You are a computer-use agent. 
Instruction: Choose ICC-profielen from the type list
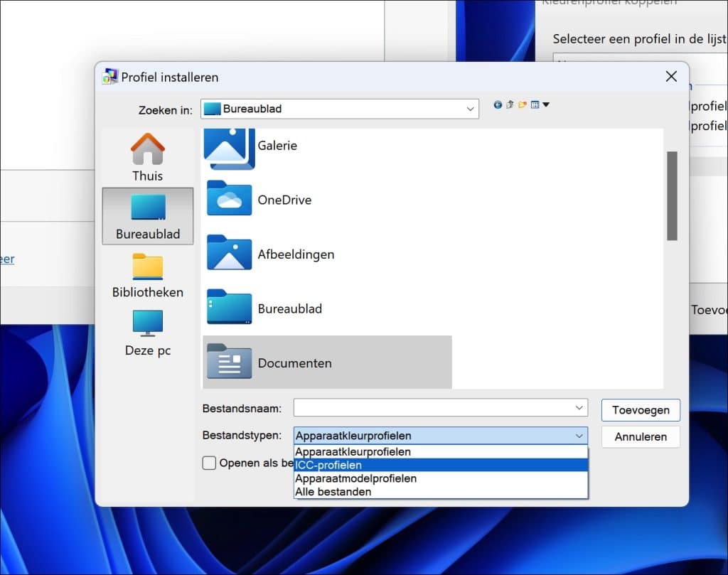[441, 465]
